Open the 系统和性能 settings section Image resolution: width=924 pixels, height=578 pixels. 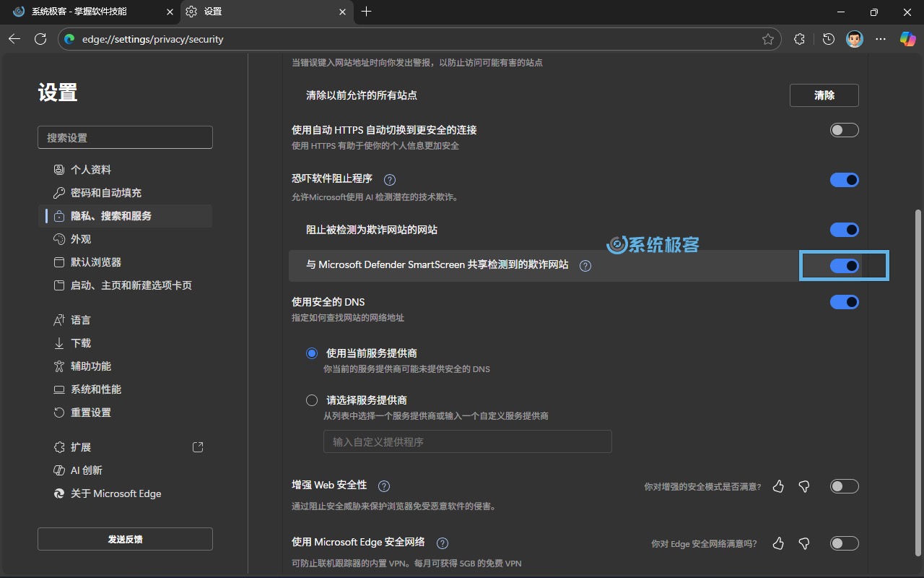tap(97, 389)
